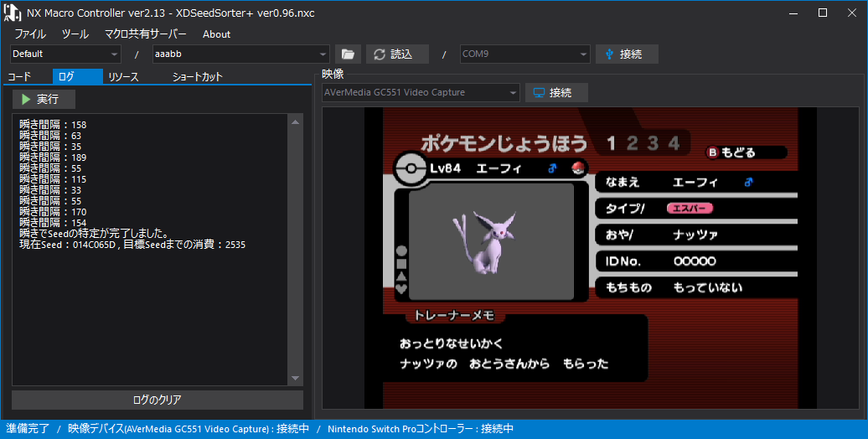The height and width of the screenshot is (439, 868).
Task: Maximize the NX Macro Controller window
Action: click(x=823, y=13)
